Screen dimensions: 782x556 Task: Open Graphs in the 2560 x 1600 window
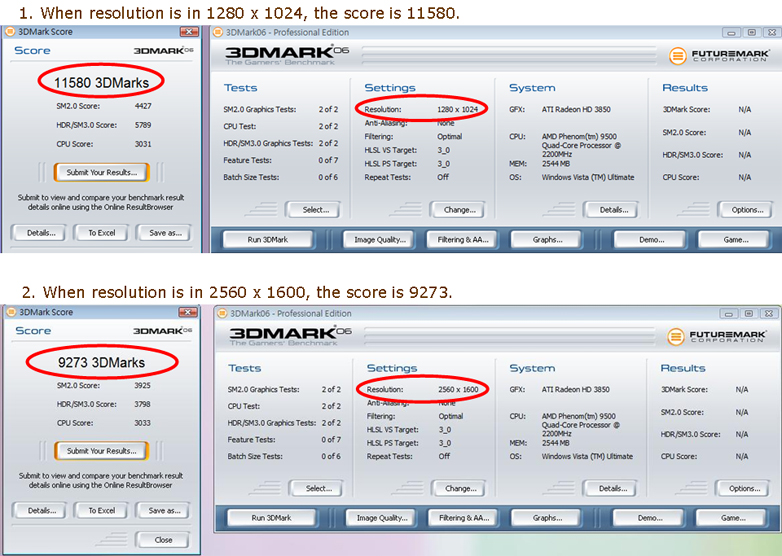coord(547,518)
